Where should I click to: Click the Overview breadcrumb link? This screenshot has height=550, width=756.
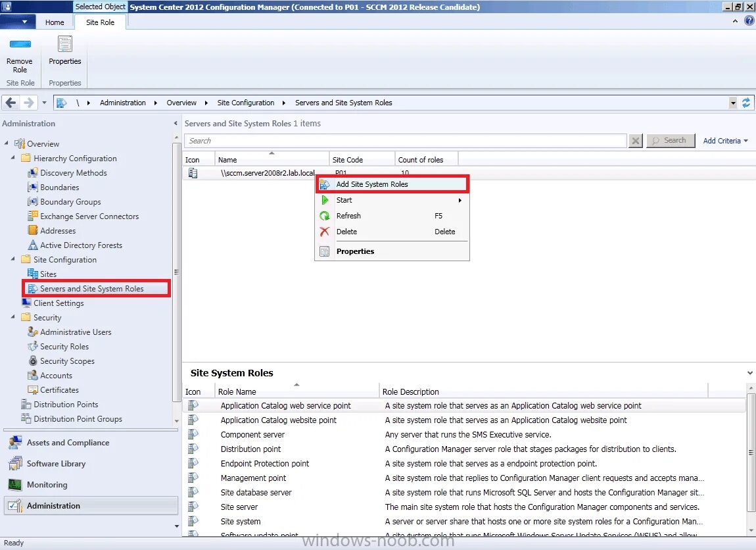coord(181,103)
